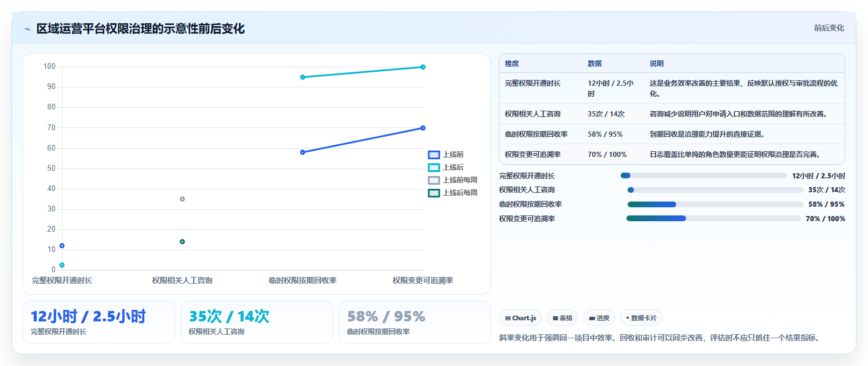Click the 上线前 point at 完整权限开通时长
Screen dimensions: 868x366
pos(62,246)
